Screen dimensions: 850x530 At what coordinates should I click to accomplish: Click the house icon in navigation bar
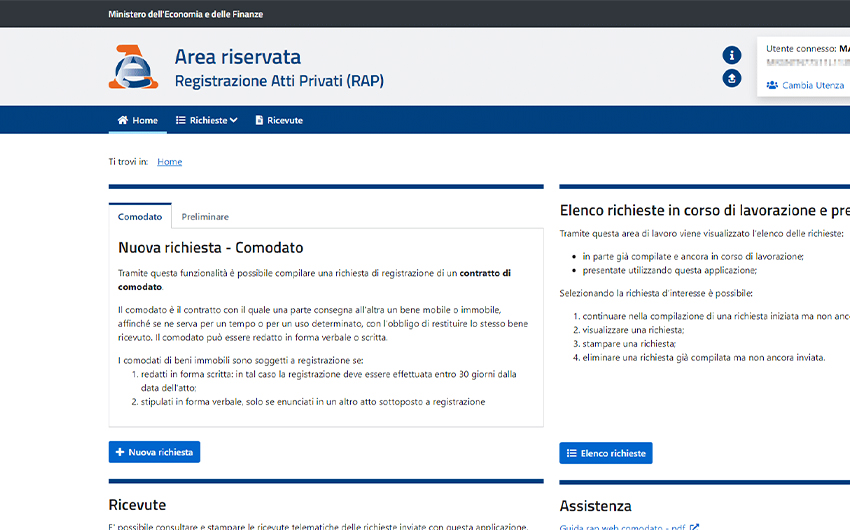[123, 120]
